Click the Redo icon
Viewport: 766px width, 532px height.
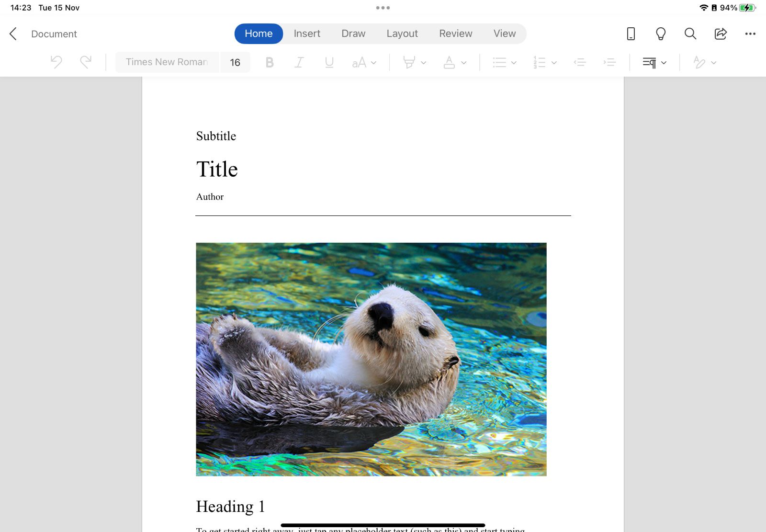tap(86, 62)
